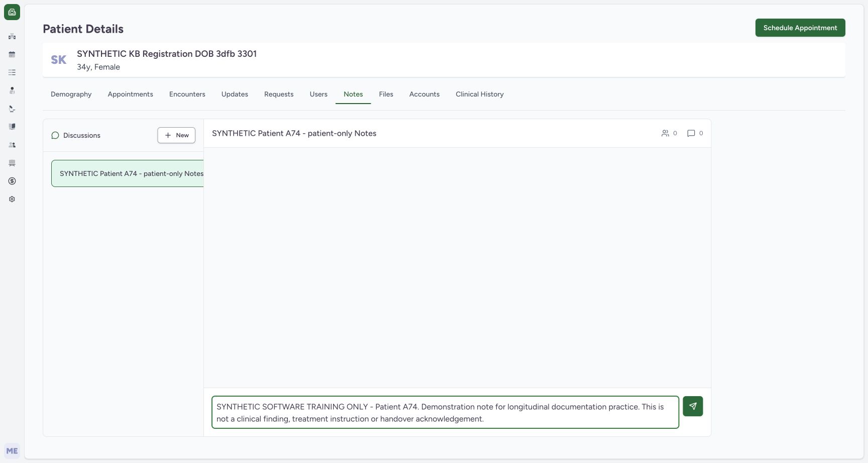Viewport: 868px width, 463px height.
Task: Click the '34y, Female' patient text
Action: [x=98, y=67]
